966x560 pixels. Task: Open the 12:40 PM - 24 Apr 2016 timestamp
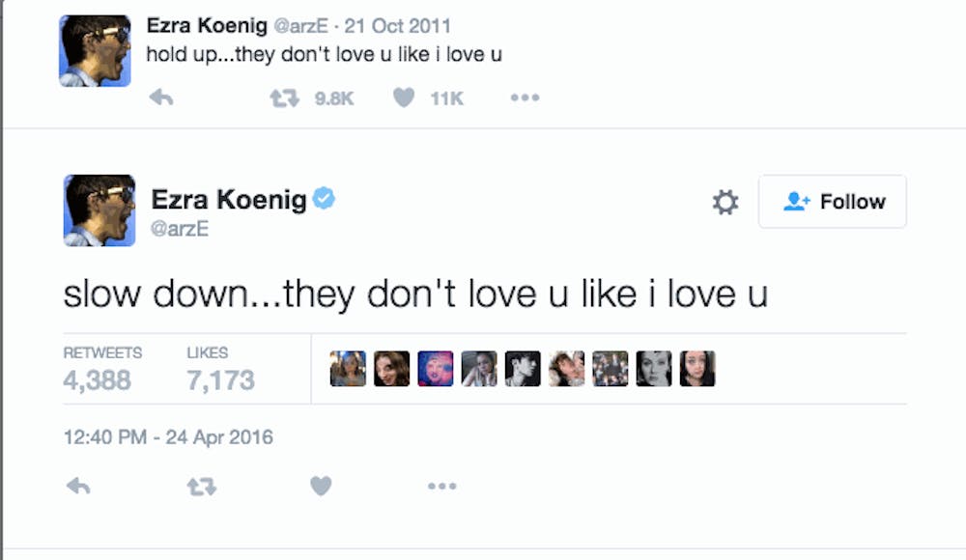click(x=168, y=437)
